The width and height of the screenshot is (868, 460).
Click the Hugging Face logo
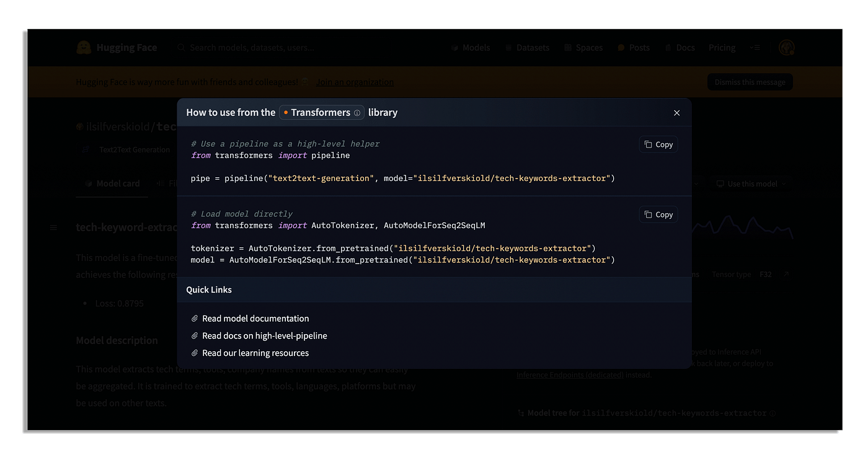pos(117,48)
